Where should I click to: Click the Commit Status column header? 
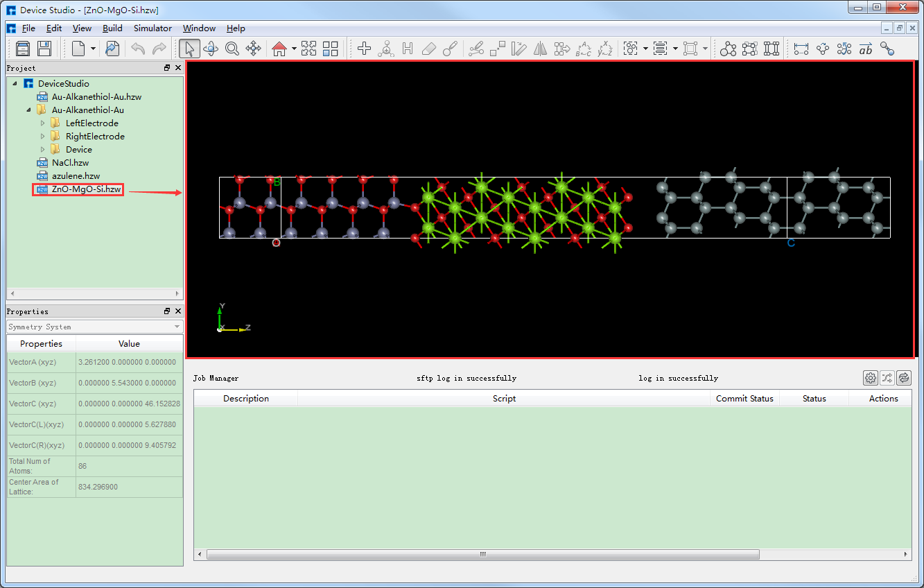(x=744, y=399)
